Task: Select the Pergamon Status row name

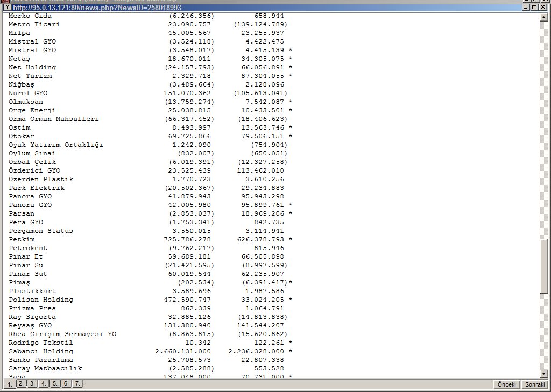Action: coord(41,231)
